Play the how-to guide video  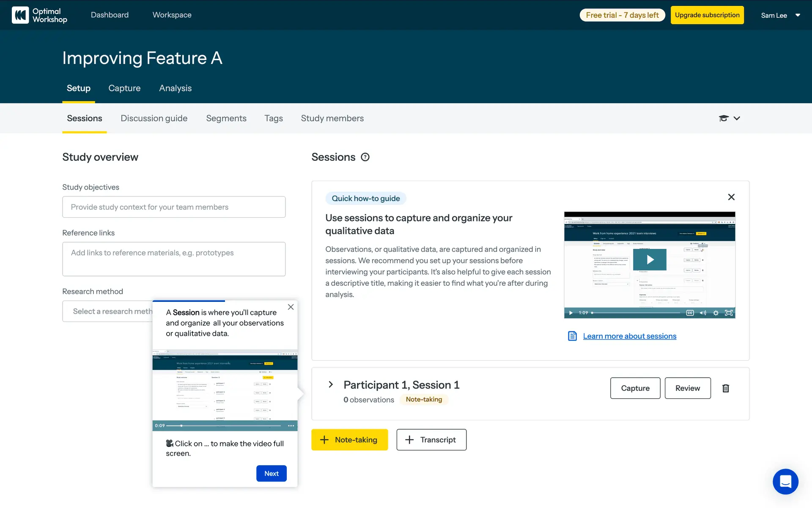pos(650,260)
